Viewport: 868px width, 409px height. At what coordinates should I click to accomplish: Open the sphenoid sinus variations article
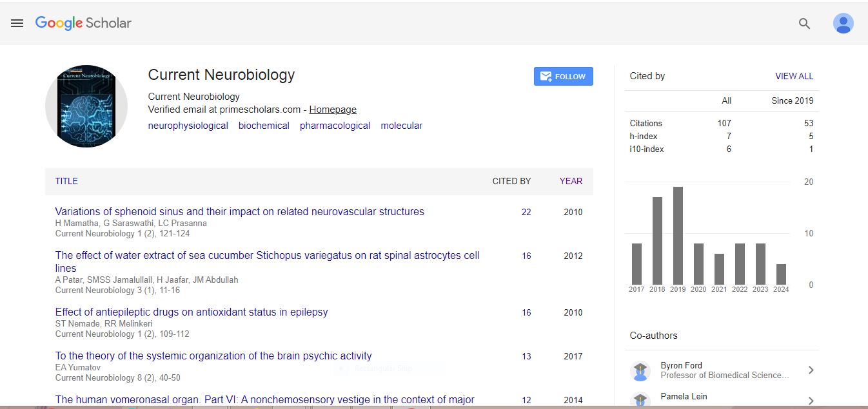pos(239,211)
